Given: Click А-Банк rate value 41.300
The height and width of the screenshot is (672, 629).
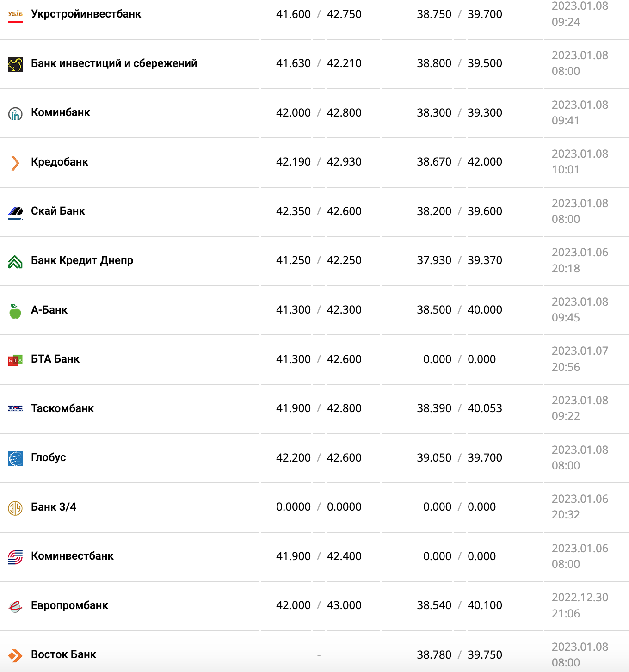Looking at the screenshot, I should pos(293,310).
